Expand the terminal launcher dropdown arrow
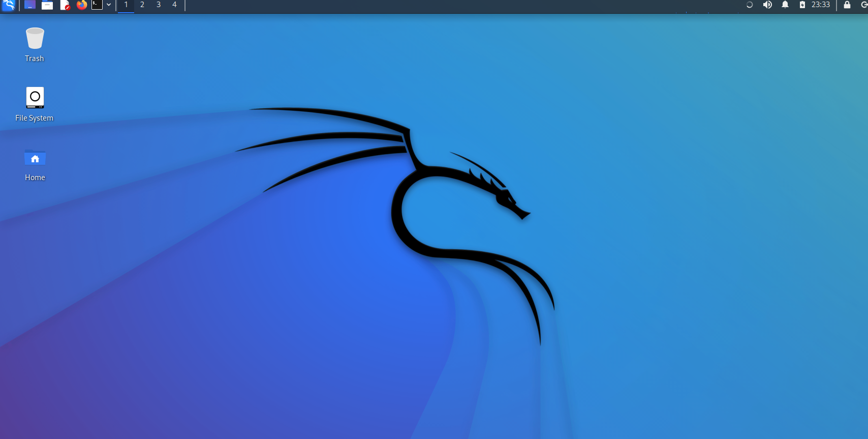 109,5
